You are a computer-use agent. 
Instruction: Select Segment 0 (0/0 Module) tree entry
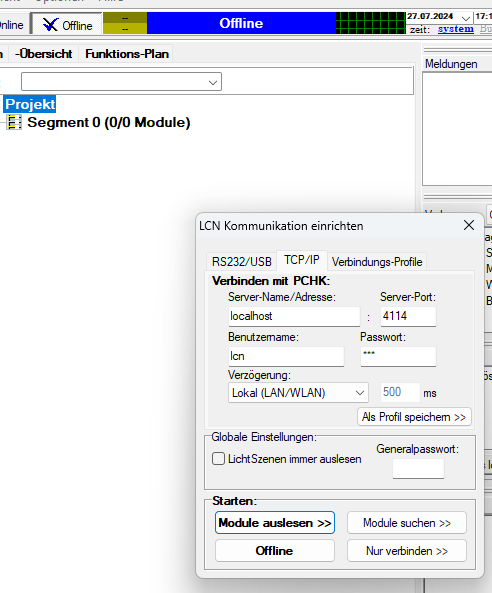point(109,123)
